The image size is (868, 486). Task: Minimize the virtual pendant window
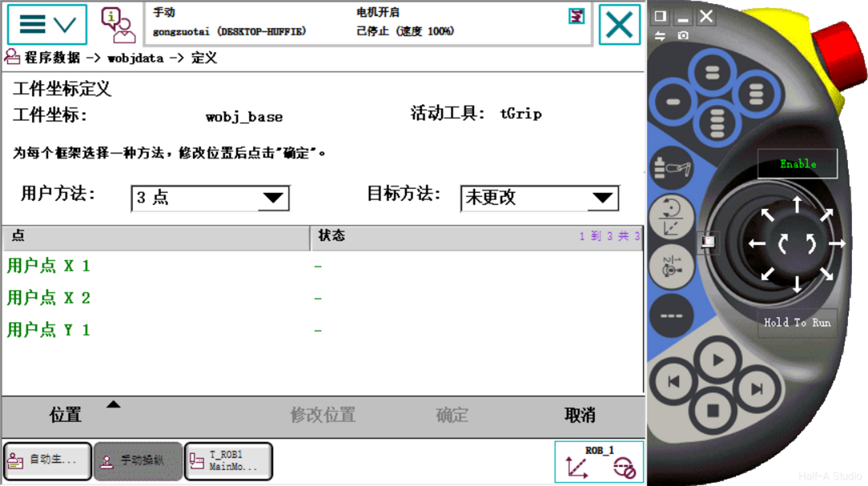pyautogui.click(x=683, y=16)
